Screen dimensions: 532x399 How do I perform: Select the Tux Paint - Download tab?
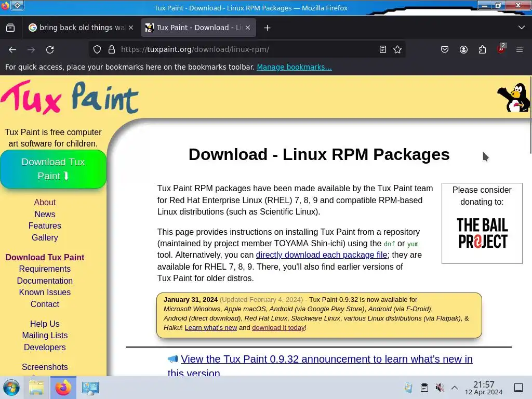(198, 28)
